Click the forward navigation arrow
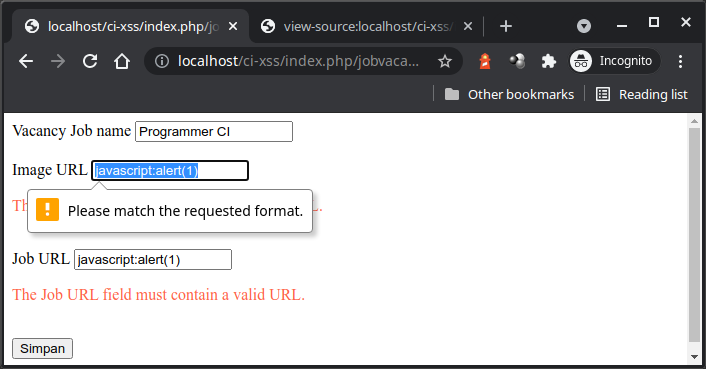This screenshot has width=706, height=369. (58, 61)
